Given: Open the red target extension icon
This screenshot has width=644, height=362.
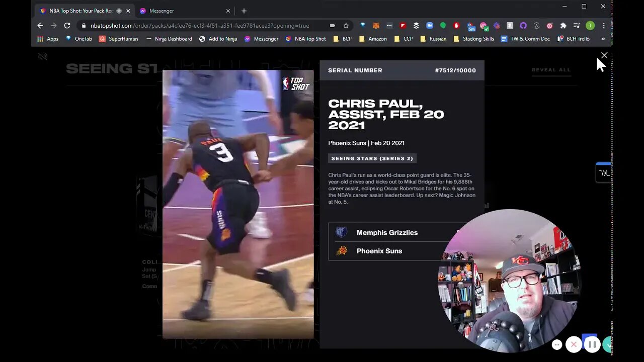Looking at the screenshot, I should tap(550, 26).
